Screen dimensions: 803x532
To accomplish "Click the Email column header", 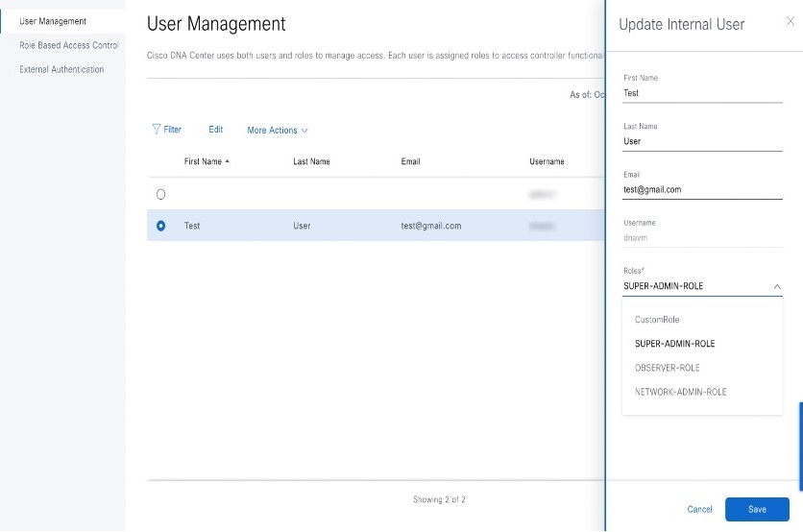I will [x=410, y=161].
